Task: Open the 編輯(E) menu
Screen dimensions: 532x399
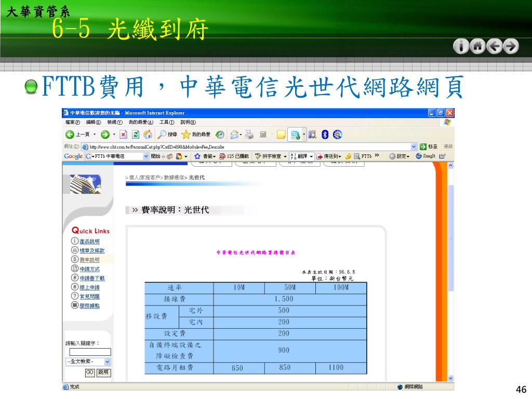Action: coord(94,122)
